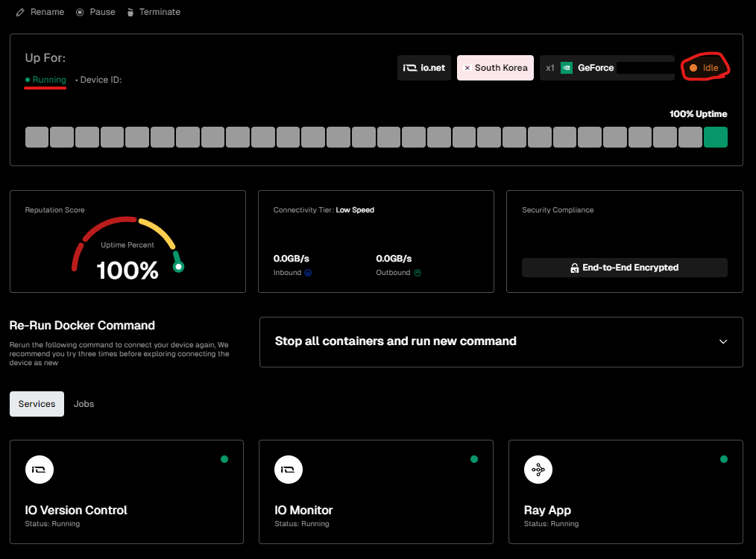
Task: Click Ray App Status: Running text
Action: pyautogui.click(x=551, y=524)
